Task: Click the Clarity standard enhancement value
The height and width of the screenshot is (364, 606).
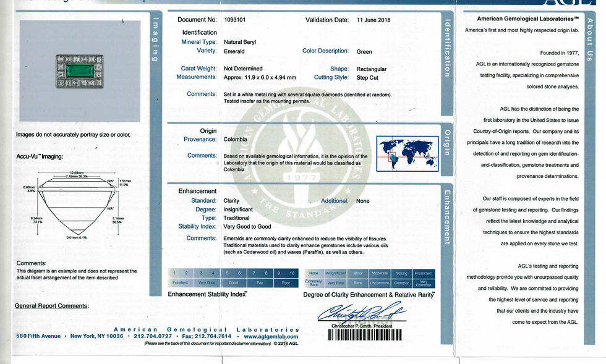Action: pos(231,201)
